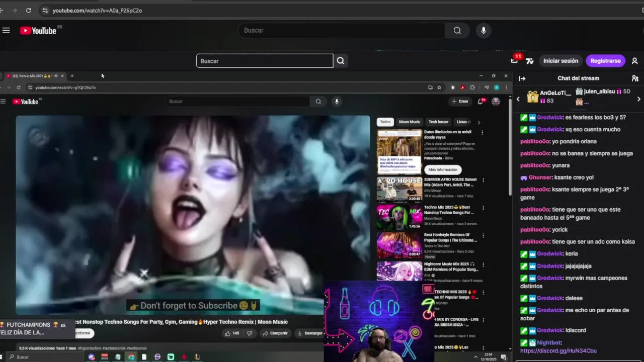
Task: Open the chat community users icon
Action: coord(635,78)
